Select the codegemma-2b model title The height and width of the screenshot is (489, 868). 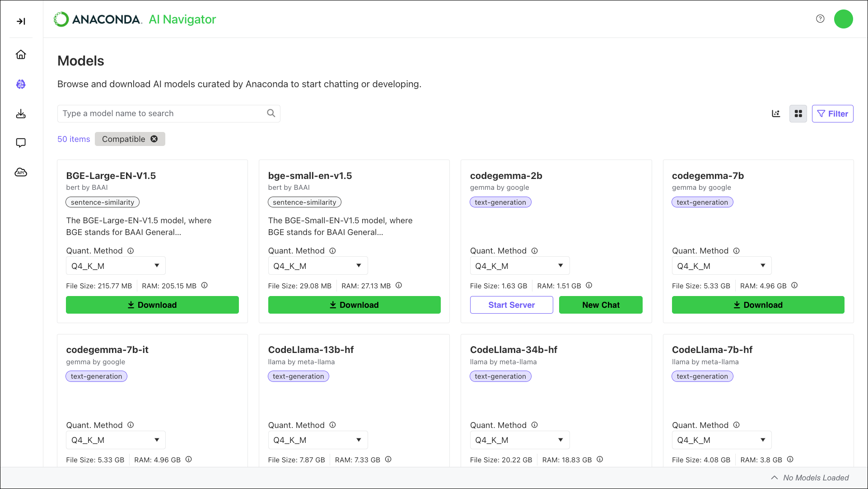506,175
